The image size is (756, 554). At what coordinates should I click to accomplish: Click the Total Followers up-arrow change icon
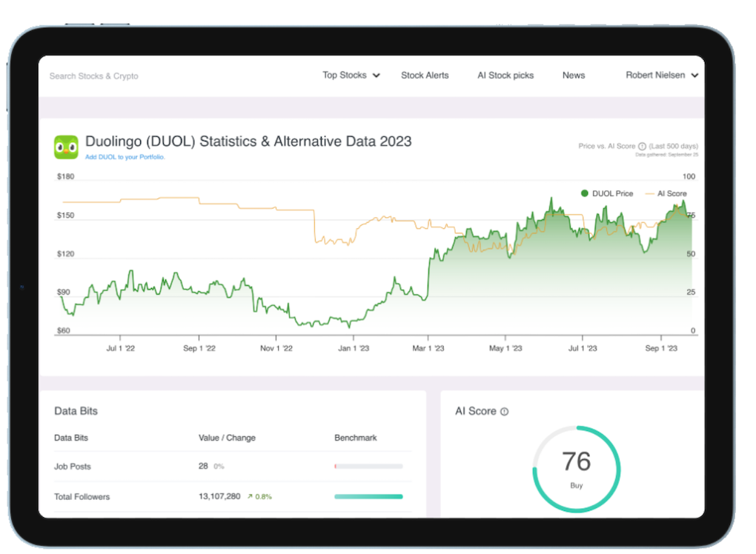click(x=250, y=497)
